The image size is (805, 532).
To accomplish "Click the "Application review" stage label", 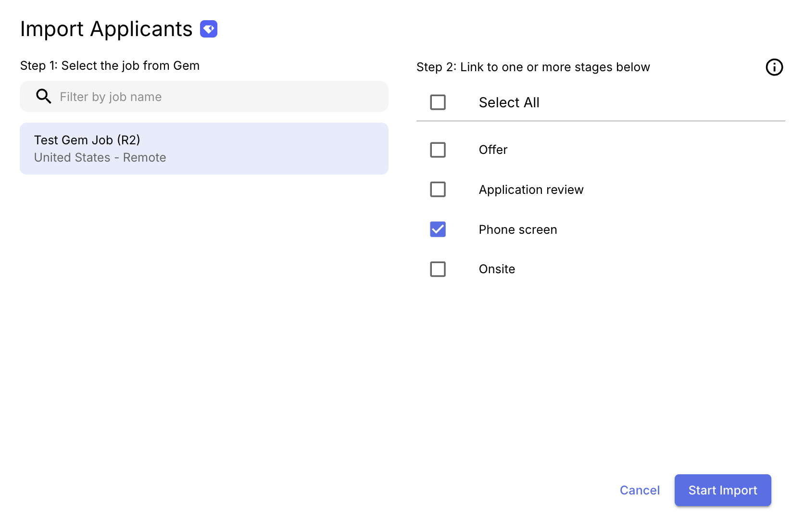I will (531, 190).
